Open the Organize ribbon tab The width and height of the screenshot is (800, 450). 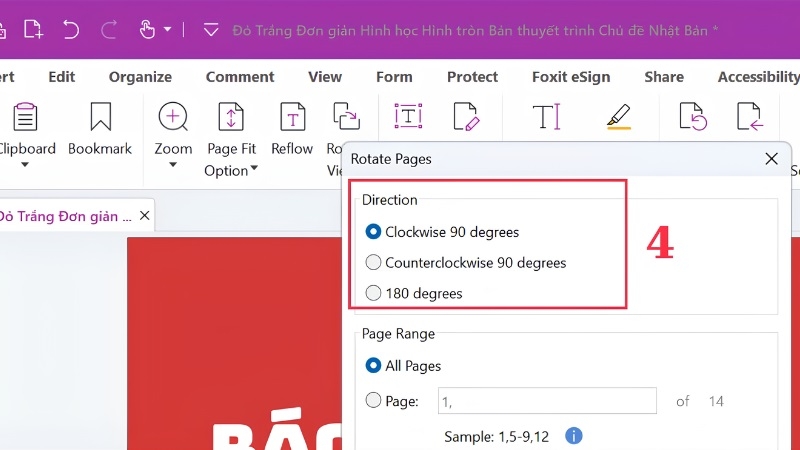click(x=140, y=77)
